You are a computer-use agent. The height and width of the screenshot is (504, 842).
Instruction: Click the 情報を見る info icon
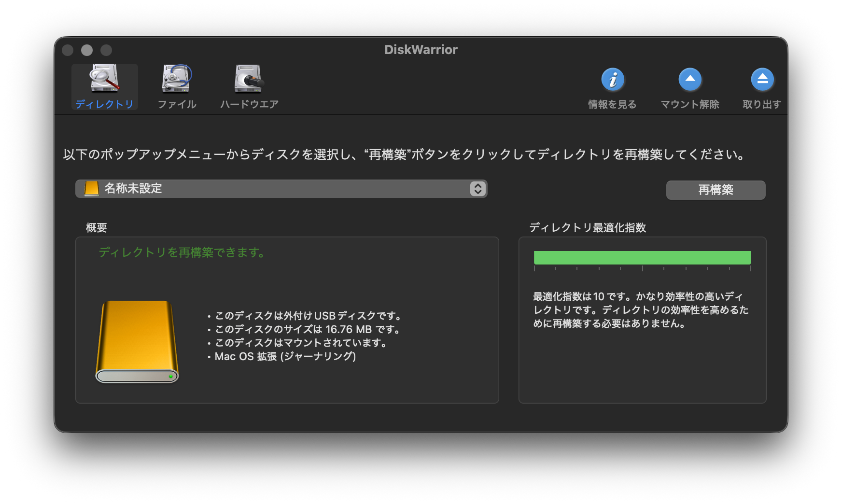pos(612,80)
